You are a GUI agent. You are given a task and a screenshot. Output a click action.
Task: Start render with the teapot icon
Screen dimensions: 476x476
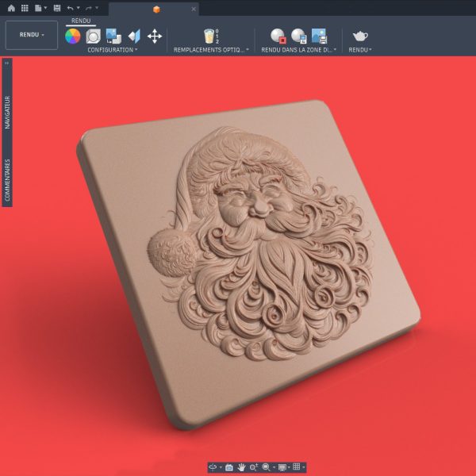(x=360, y=36)
